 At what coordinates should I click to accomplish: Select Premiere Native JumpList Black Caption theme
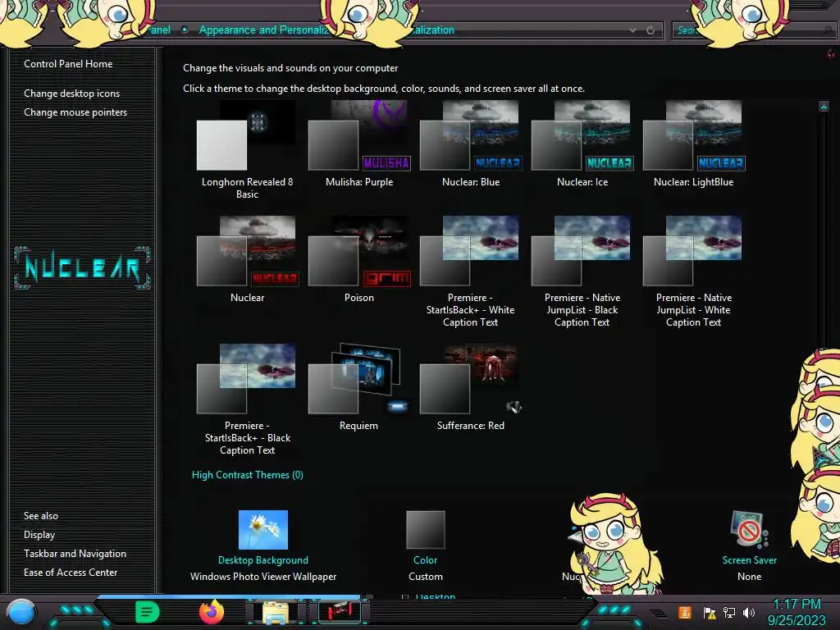(x=582, y=272)
